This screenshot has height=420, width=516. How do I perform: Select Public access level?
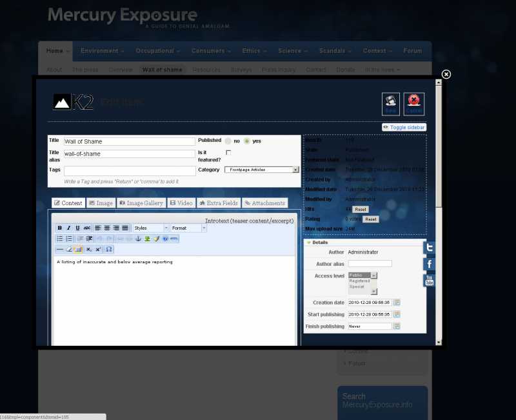(x=359, y=275)
